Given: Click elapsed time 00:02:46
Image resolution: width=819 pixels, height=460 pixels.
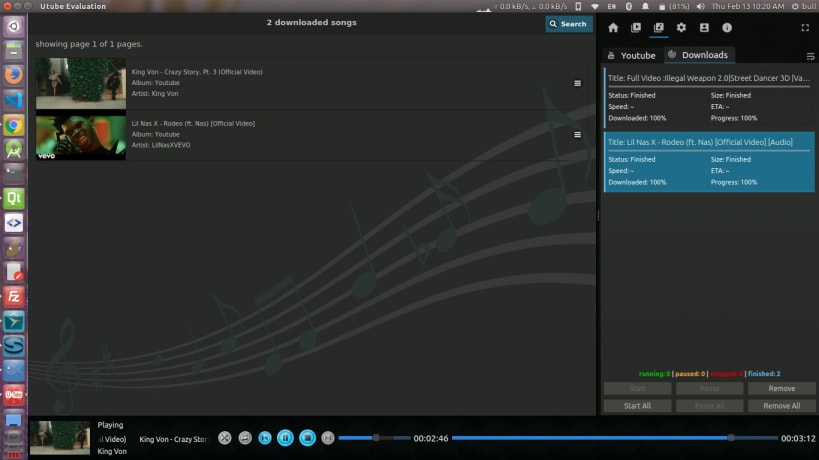Looking at the screenshot, I should [x=431, y=439].
